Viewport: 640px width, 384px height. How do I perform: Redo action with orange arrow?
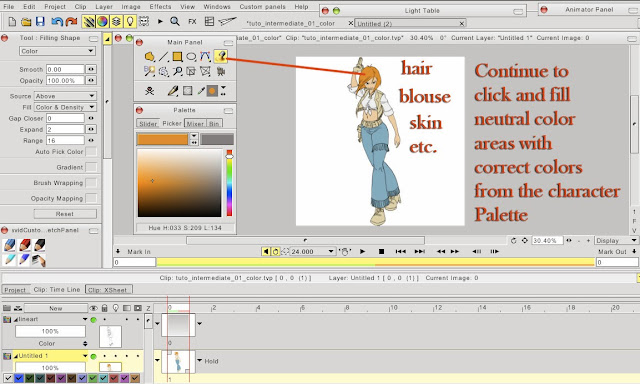71,22
